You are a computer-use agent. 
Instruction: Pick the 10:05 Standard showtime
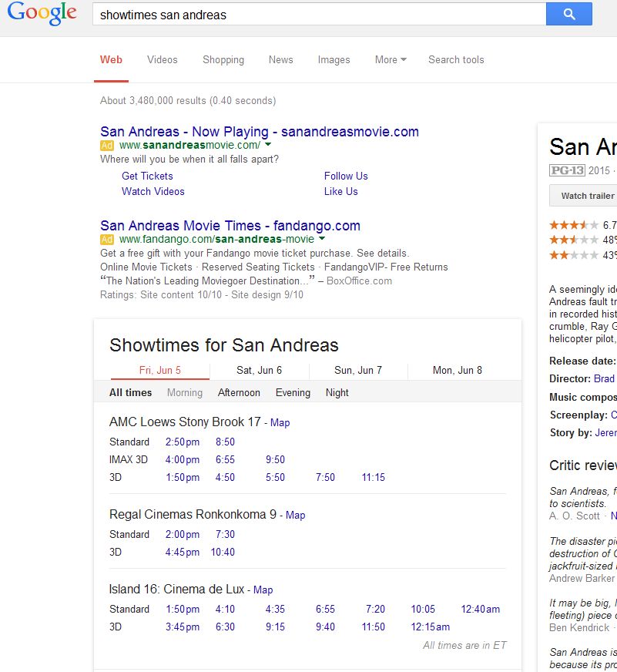click(423, 609)
